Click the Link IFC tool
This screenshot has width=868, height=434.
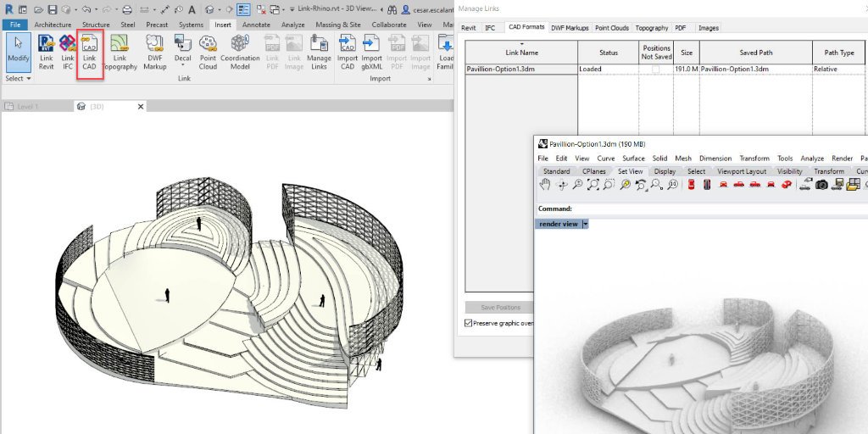(x=68, y=52)
